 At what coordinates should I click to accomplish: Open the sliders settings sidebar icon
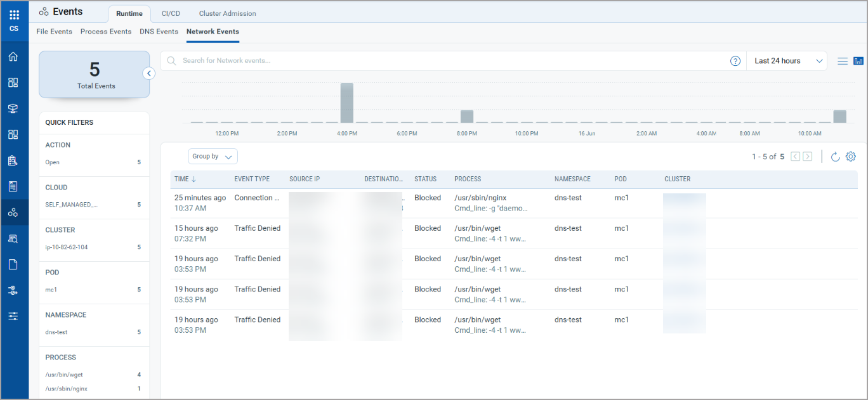(13, 316)
